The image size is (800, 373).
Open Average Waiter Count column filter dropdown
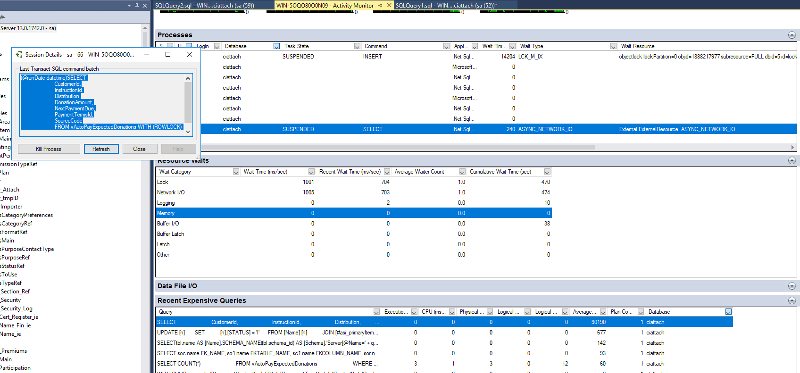(462, 171)
